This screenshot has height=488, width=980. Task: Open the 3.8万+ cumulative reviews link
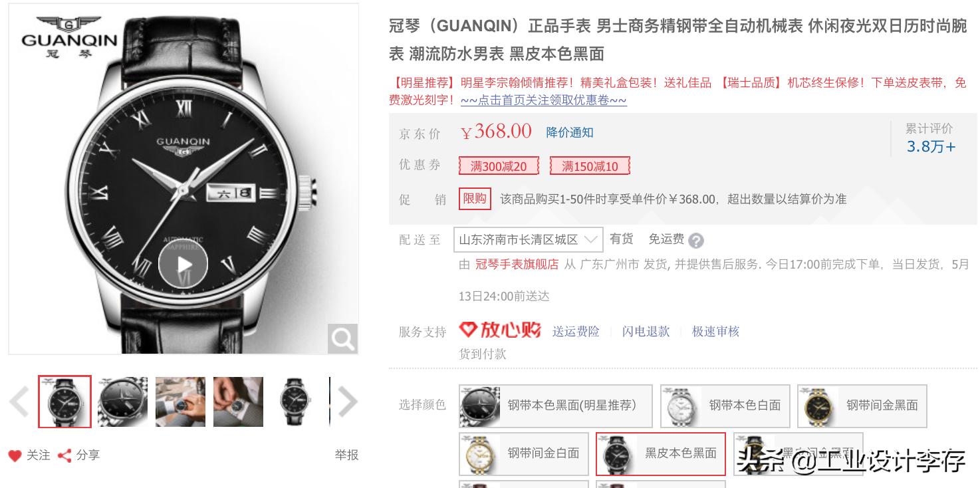click(931, 147)
